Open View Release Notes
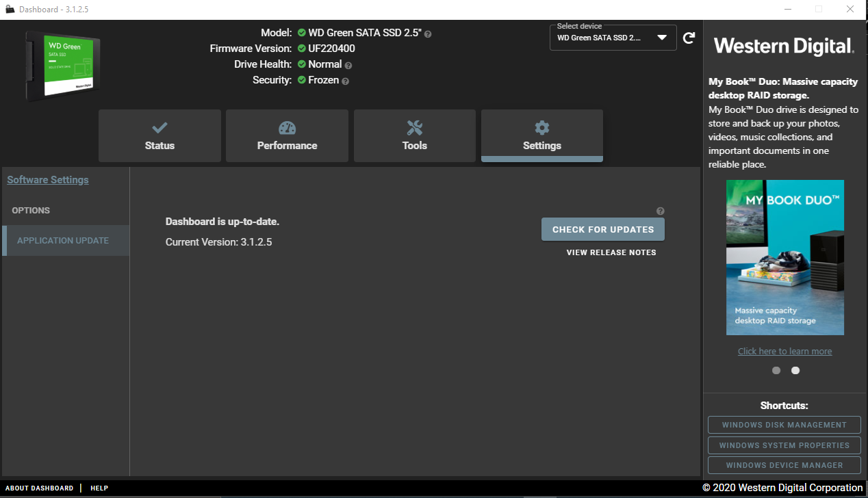 click(611, 252)
